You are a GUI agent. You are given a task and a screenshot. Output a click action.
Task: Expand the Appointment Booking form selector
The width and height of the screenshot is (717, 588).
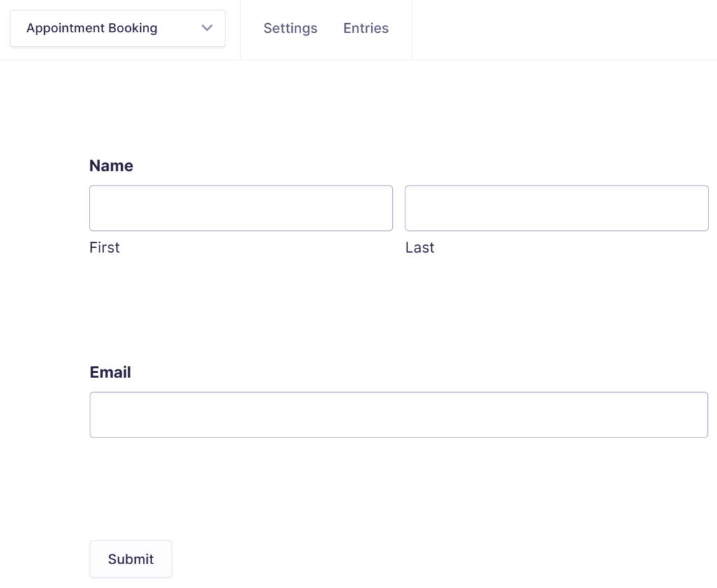coord(117,28)
